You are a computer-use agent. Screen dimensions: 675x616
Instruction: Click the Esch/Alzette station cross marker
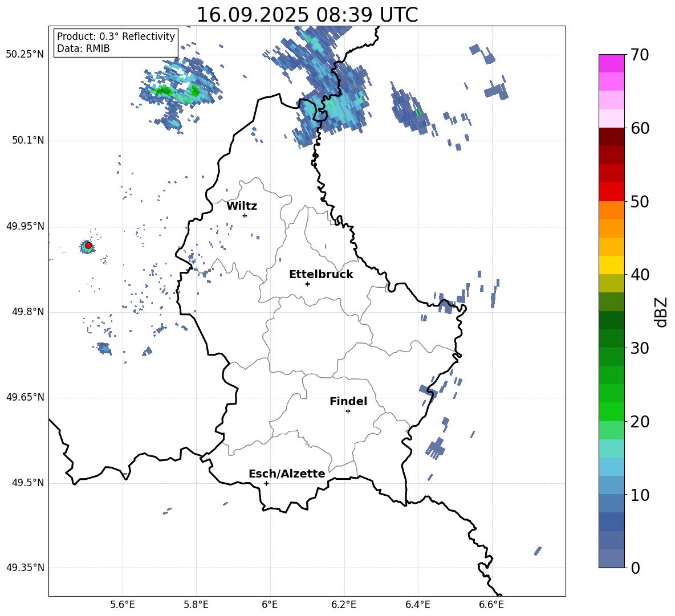click(x=266, y=483)
